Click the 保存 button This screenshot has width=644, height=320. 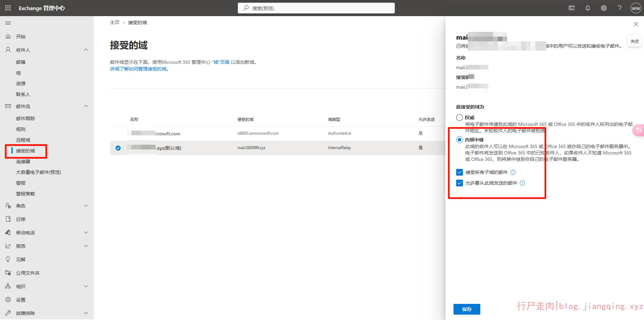pyautogui.click(x=467, y=309)
